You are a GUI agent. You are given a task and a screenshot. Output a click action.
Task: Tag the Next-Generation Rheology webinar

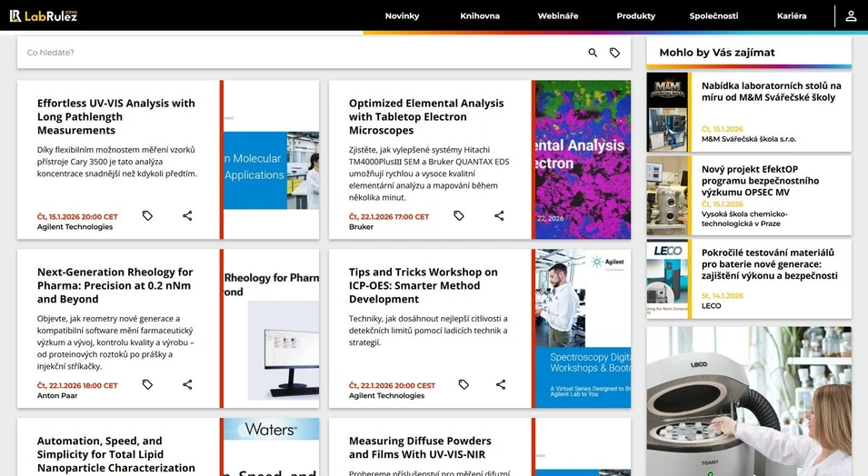pyautogui.click(x=147, y=385)
